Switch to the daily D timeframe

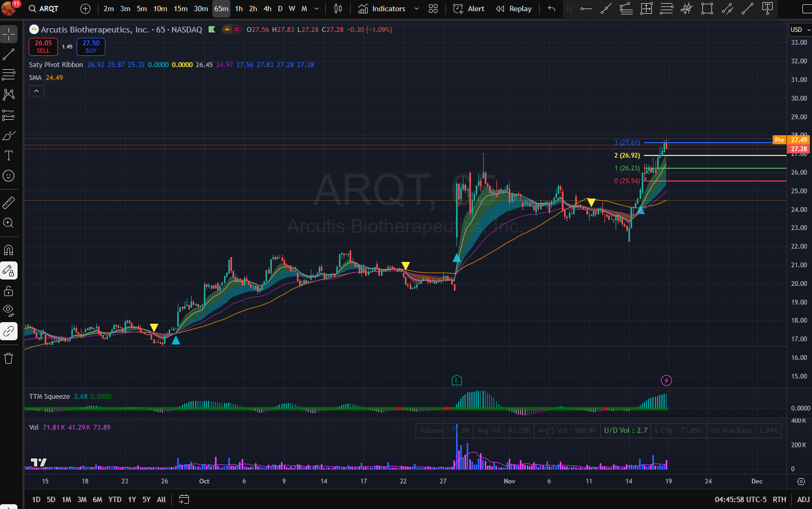pos(280,9)
